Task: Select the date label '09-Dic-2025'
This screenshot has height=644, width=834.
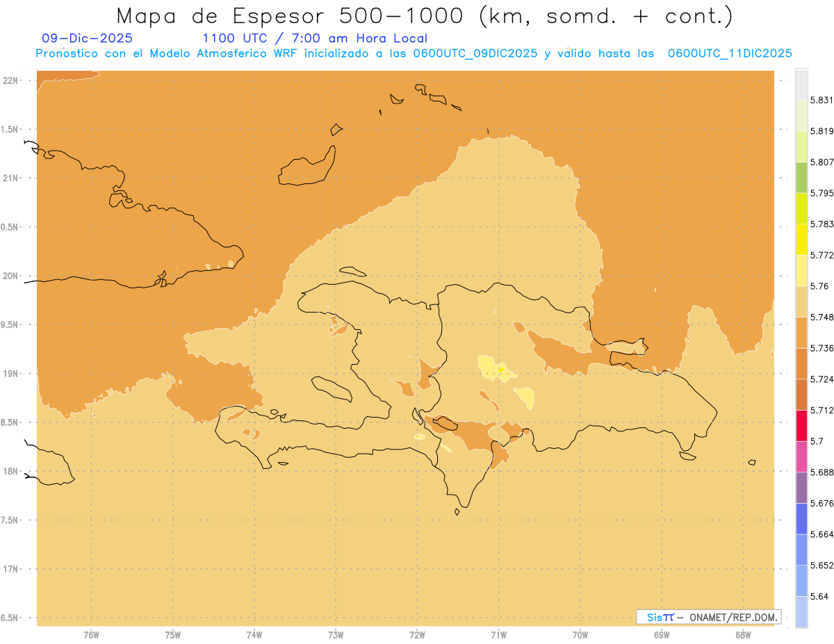Action: (x=87, y=39)
